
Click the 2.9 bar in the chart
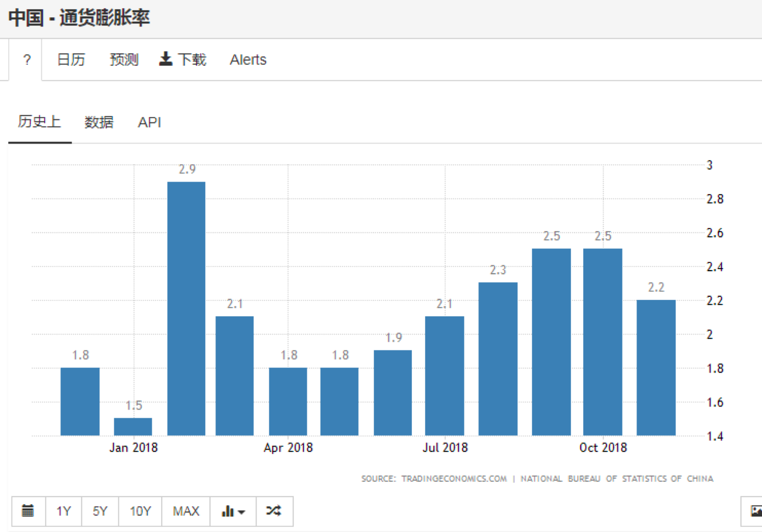186,309
